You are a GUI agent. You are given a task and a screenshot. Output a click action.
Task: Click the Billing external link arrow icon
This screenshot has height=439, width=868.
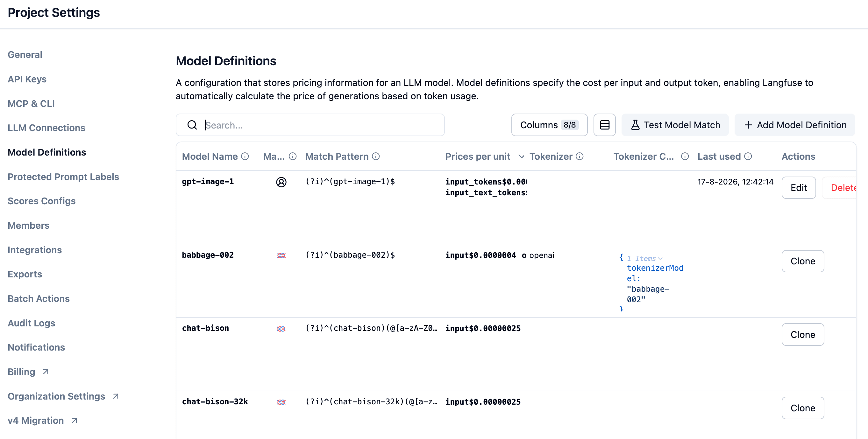pyautogui.click(x=46, y=372)
